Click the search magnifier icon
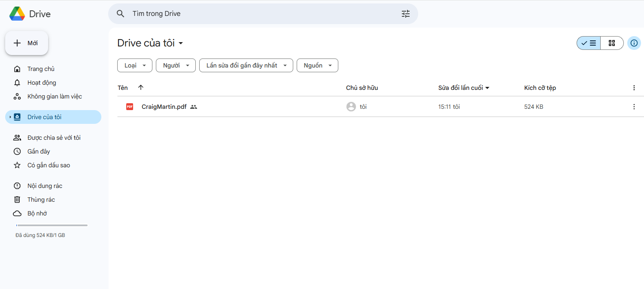Image resolution: width=644 pixels, height=289 pixels. [x=121, y=14]
